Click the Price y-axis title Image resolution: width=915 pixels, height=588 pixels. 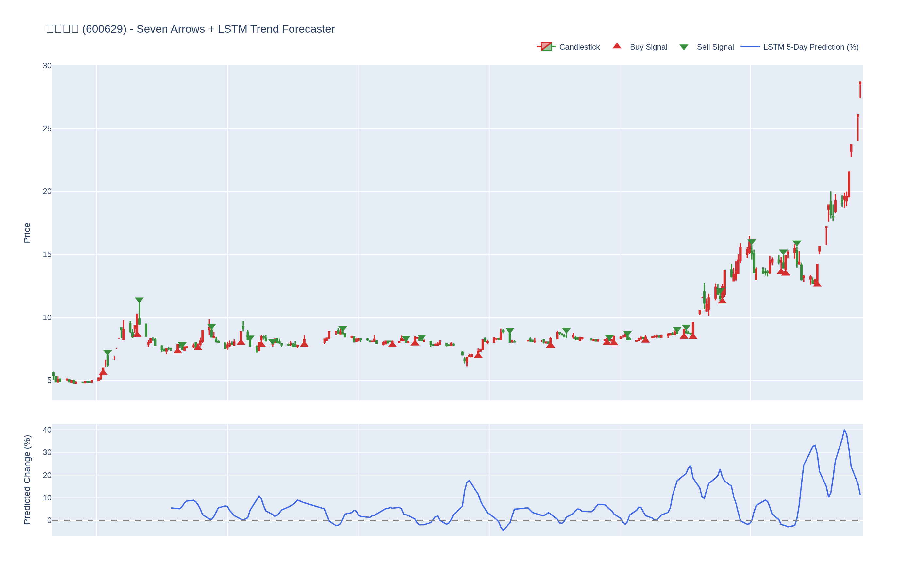click(27, 233)
